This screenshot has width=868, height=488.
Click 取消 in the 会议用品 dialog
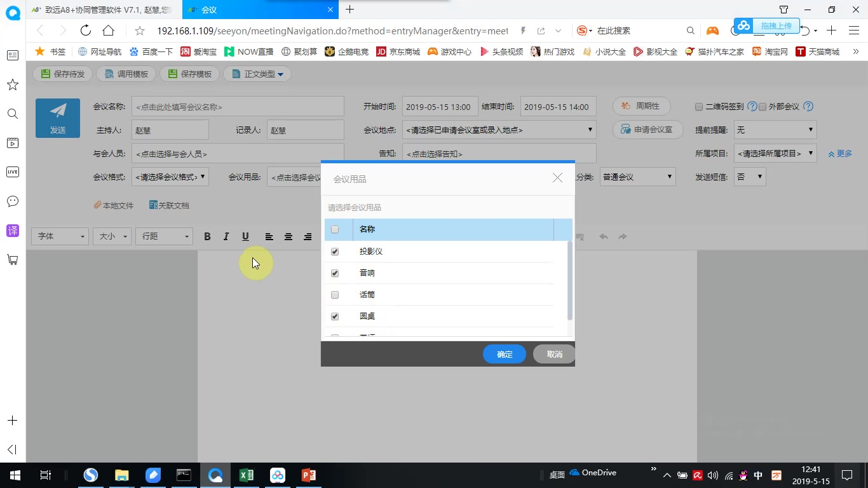(554, 354)
